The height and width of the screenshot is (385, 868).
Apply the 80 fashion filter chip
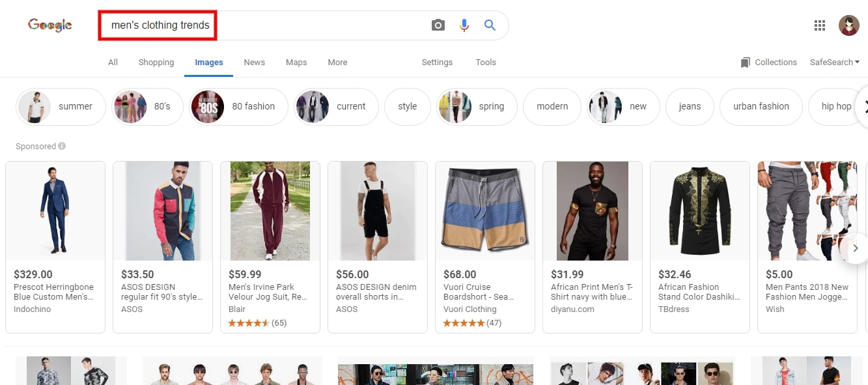(x=238, y=106)
